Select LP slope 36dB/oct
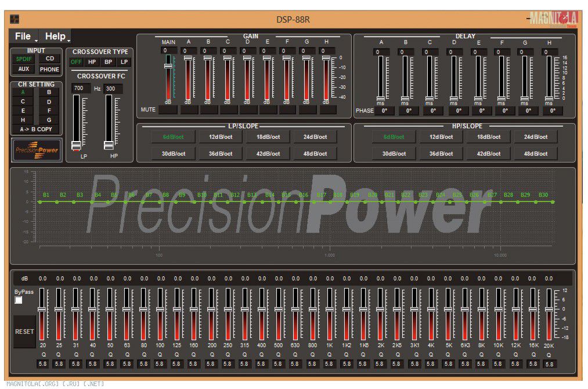The image size is (588, 389). tap(221, 154)
